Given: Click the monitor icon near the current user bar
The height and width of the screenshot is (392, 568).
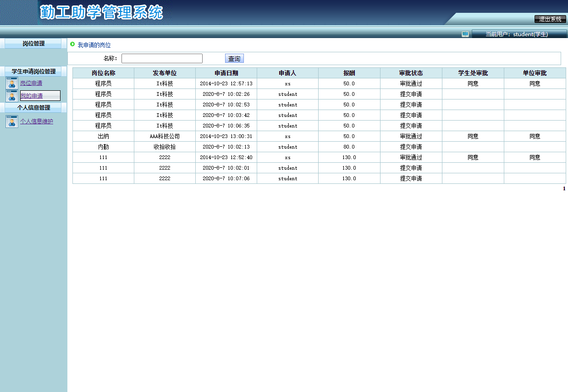Looking at the screenshot, I should [x=465, y=33].
